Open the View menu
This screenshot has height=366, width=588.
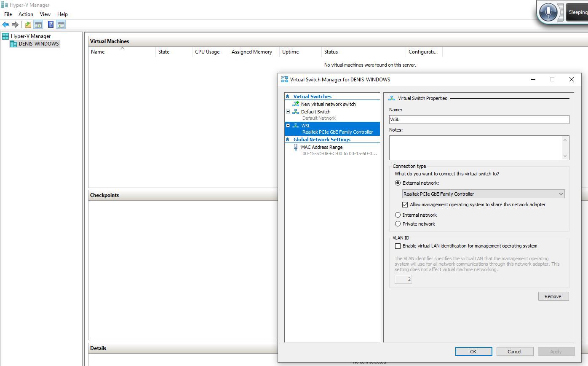pyautogui.click(x=45, y=14)
